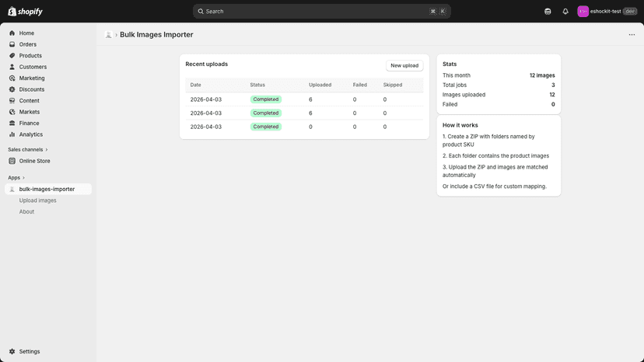
Task: Click the New upload button
Action: pos(404,66)
